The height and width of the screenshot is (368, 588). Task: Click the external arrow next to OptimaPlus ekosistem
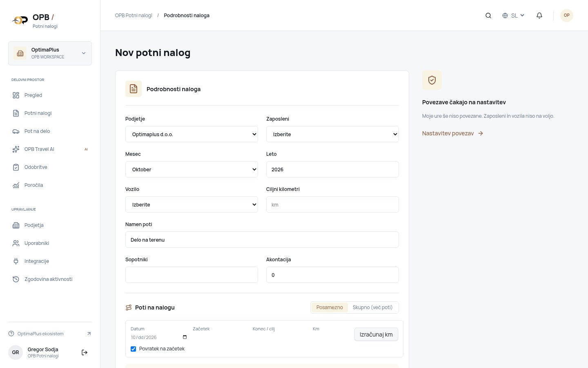89,334
